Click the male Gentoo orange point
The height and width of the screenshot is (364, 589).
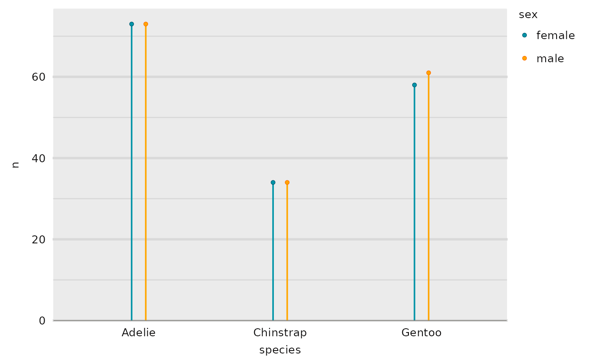pos(428,73)
